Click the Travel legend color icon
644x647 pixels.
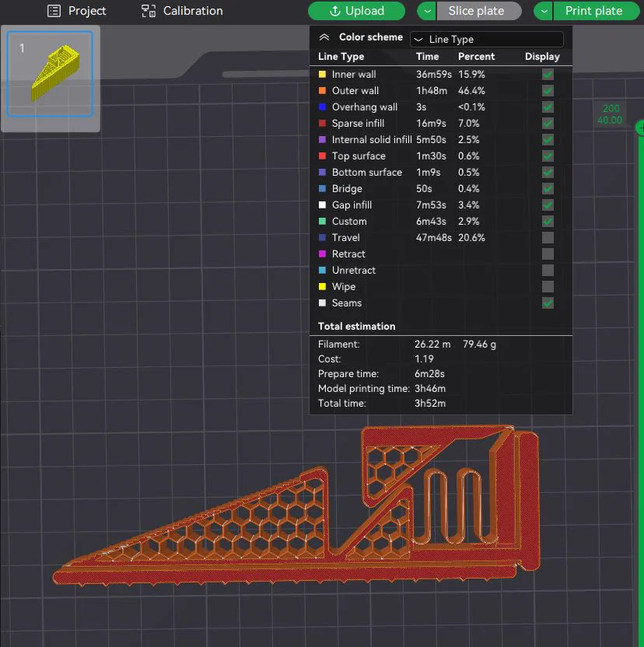(x=323, y=237)
